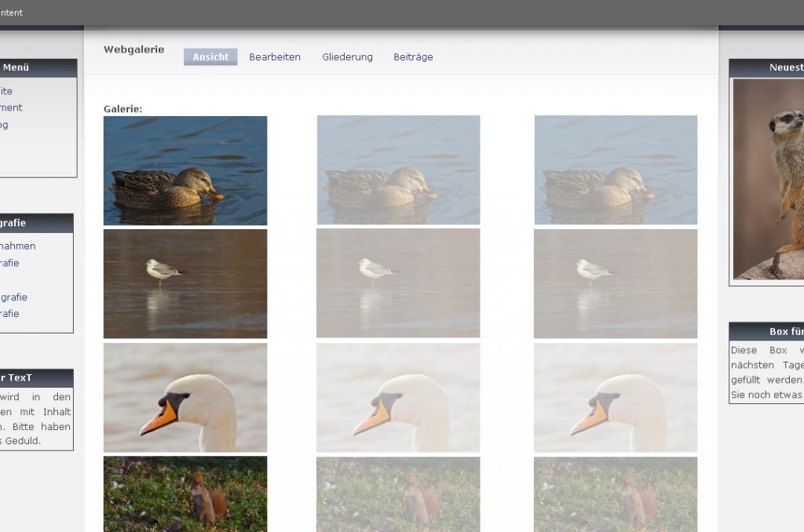
Task: Open the meerkat photo in right sidebar
Action: [769, 179]
